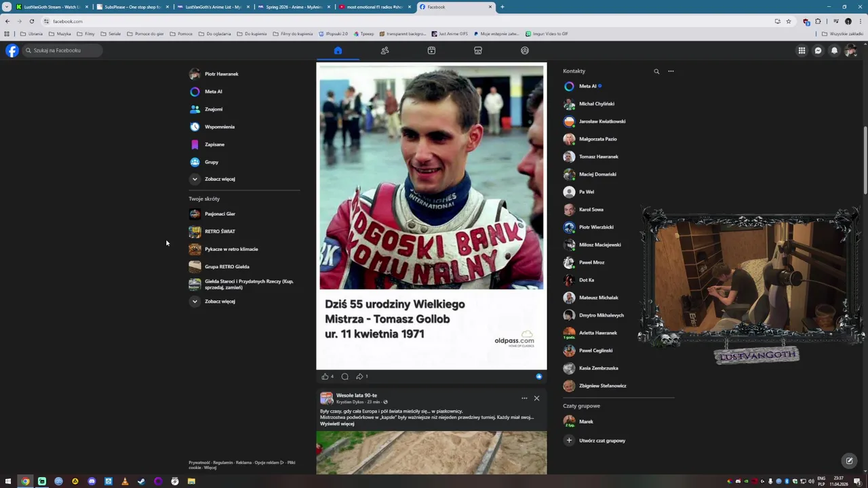Screen dimensions: 868x488
Task: Open the Tomasz Gollob birthday photo
Action: (431, 216)
